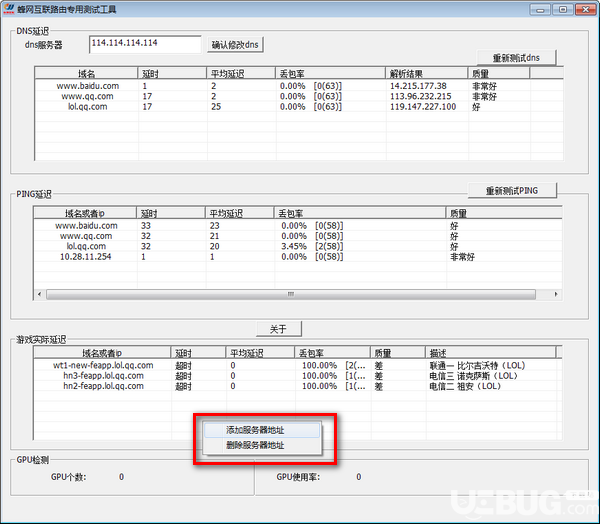The height and width of the screenshot is (524, 600).
Task: Select hn3-feapp.lol.qq.com server row
Action: point(298,375)
